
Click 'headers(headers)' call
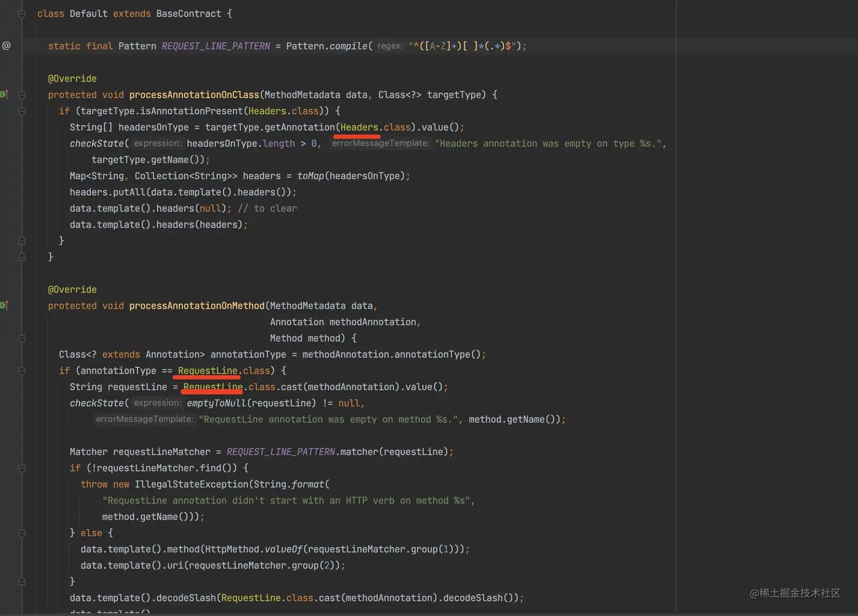click(199, 225)
